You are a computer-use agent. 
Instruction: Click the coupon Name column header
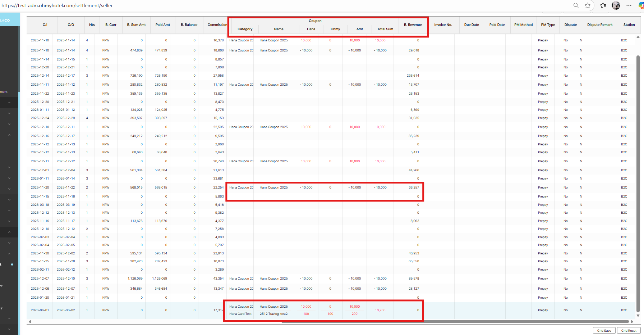279,29
